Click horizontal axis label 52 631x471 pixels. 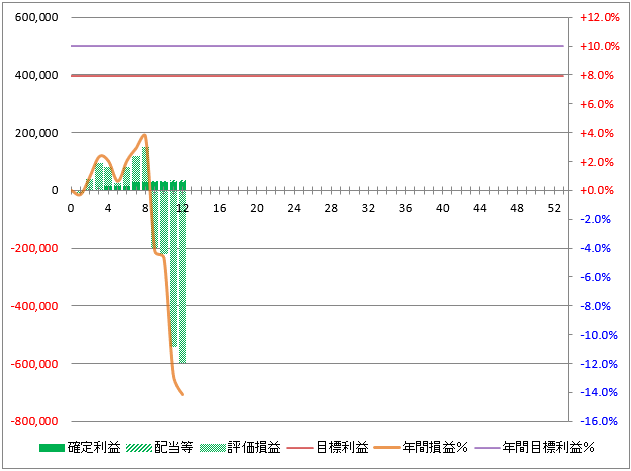[554, 208]
